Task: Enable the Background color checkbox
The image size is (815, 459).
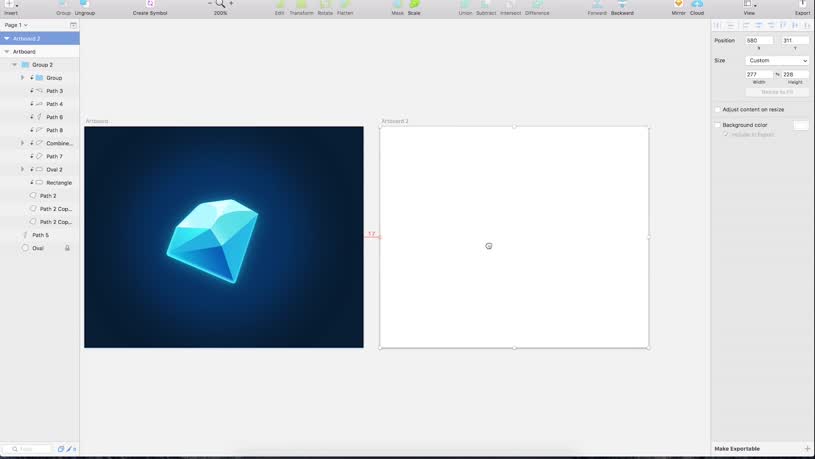Action: click(718, 125)
